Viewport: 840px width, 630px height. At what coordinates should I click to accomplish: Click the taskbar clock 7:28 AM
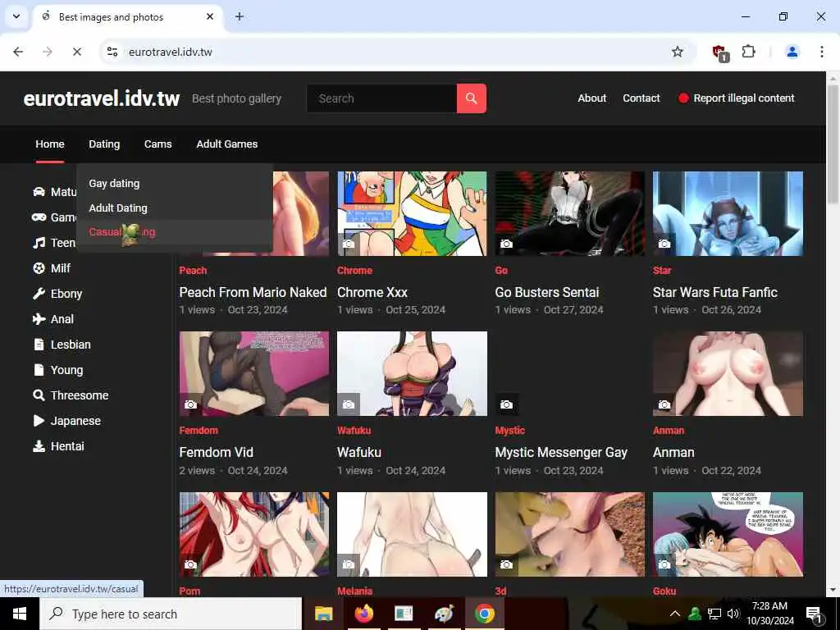point(769,606)
